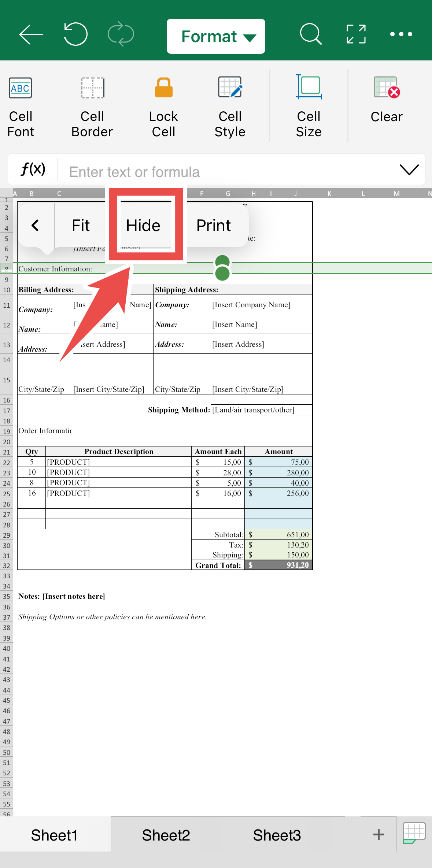The image size is (432, 868).
Task: Tap the 'Amount Each' header cell
Action: click(x=218, y=452)
